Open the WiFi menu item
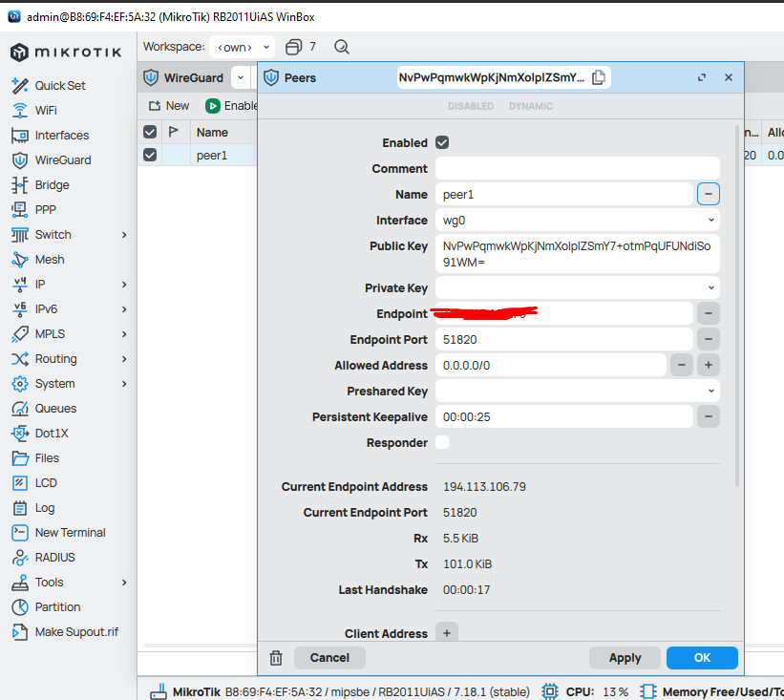Viewport: 784px width, 700px height. 34,111
